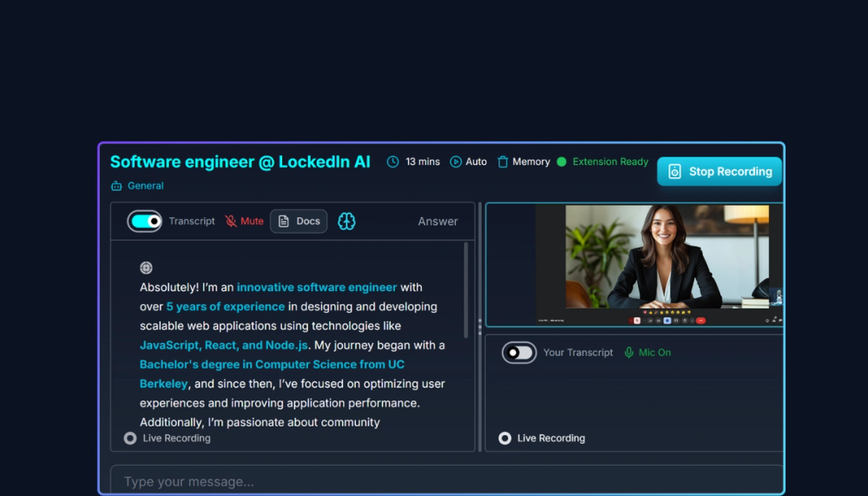The image size is (868, 496).
Task: Click the red Mute microphone icon
Action: 231,222
